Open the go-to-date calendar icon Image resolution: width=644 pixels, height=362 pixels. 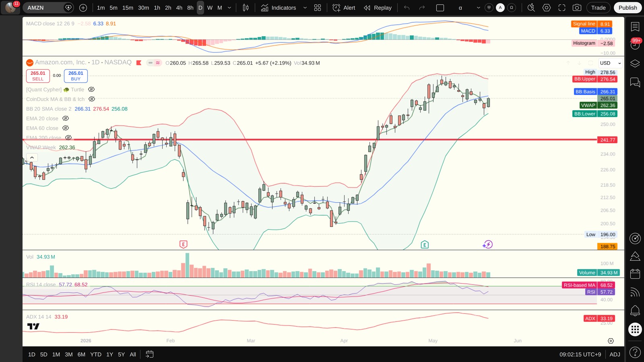click(x=149, y=354)
